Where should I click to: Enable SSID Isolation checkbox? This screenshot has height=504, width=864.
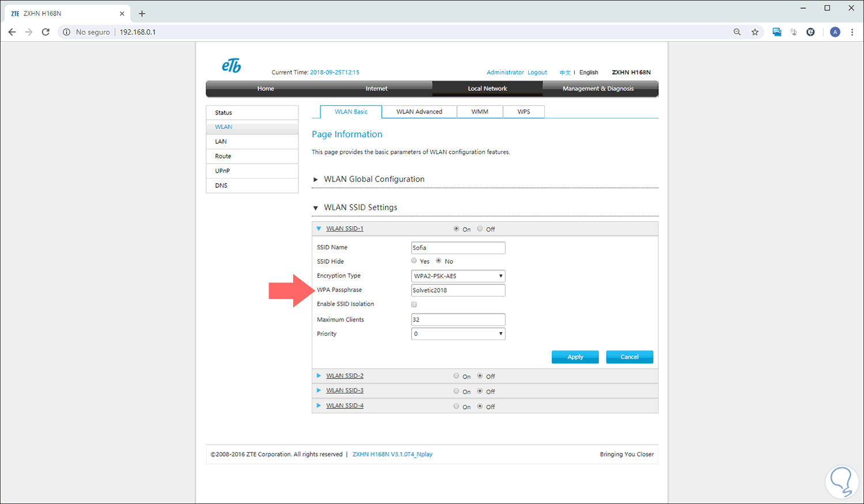click(414, 304)
